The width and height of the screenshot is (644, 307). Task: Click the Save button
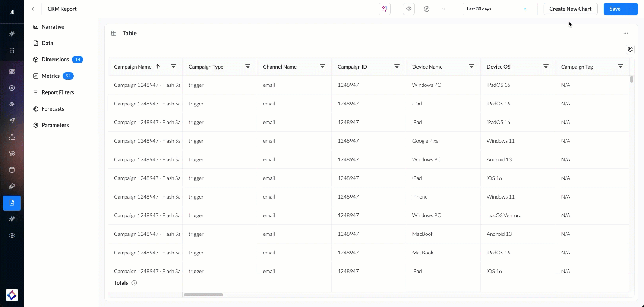coord(615,9)
